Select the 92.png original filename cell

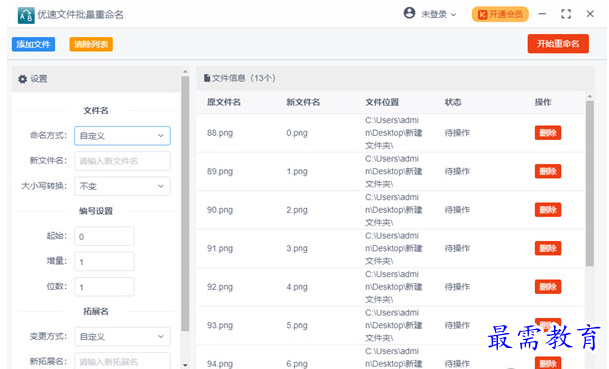point(220,287)
